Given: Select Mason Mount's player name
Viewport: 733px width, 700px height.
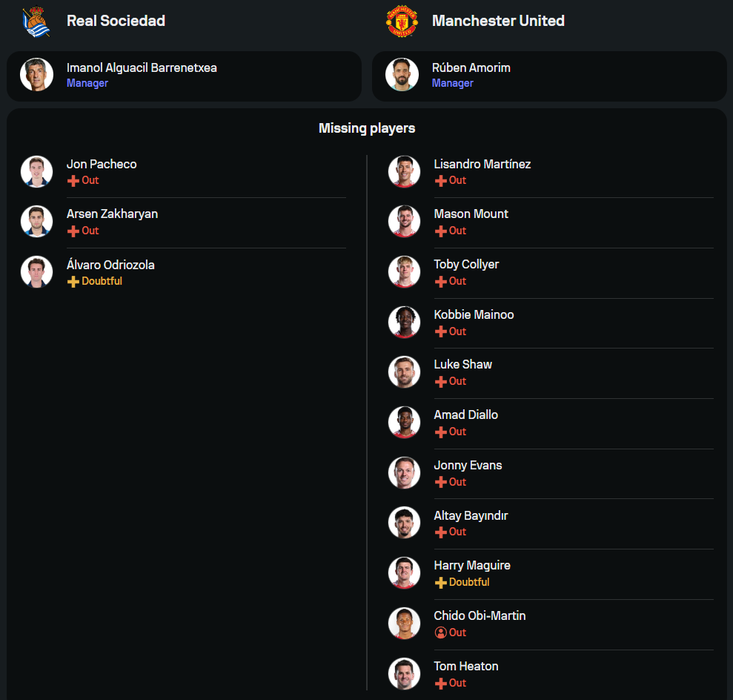Looking at the screenshot, I should [471, 214].
